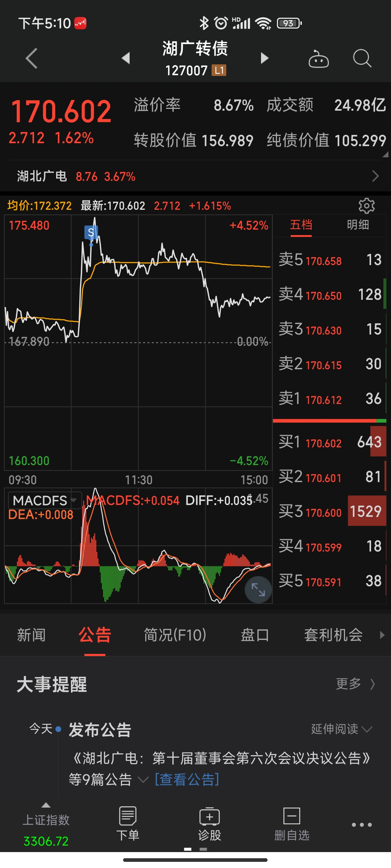
Task: Click the 查看公告 link
Action: [187, 779]
